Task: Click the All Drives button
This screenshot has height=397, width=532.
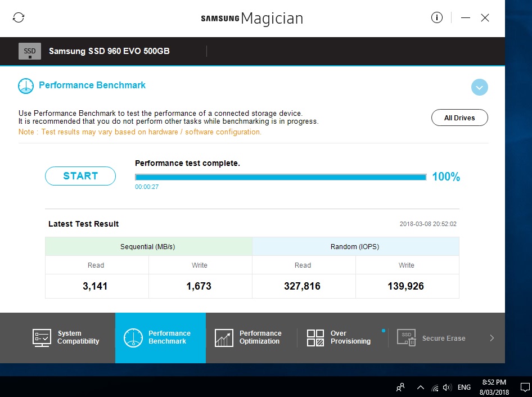Action: (459, 118)
